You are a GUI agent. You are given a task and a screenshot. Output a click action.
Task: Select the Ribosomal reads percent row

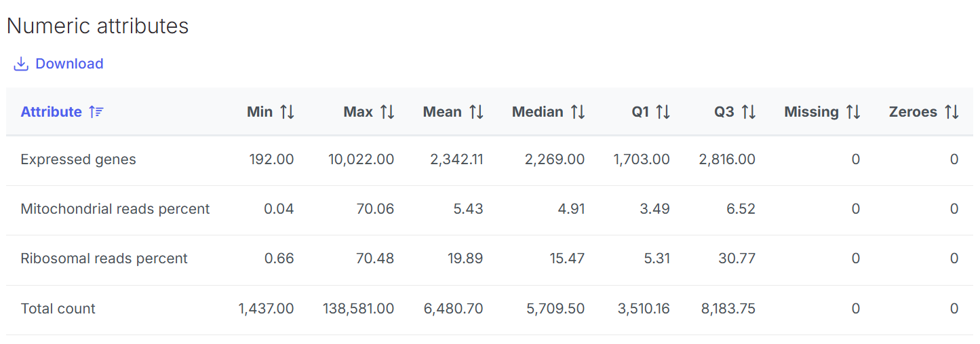[104, 259]
